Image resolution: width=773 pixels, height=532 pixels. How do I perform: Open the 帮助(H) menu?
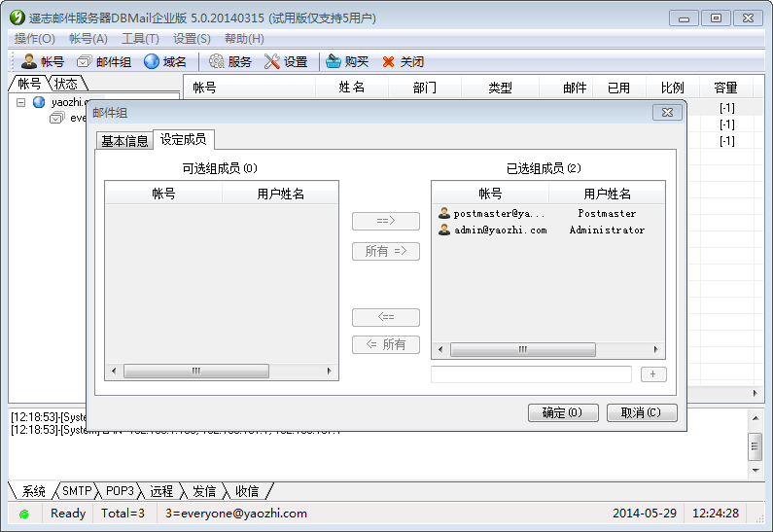(x=244, y=39)
